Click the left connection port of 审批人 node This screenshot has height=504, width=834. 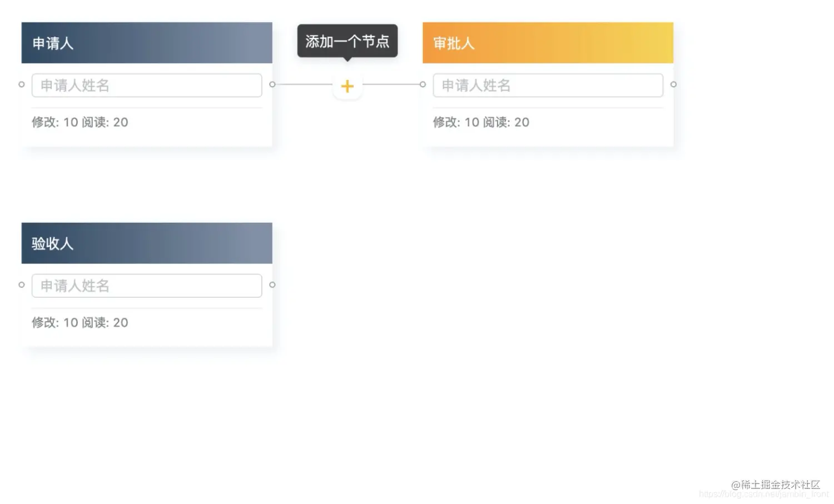tap(423, 84)
